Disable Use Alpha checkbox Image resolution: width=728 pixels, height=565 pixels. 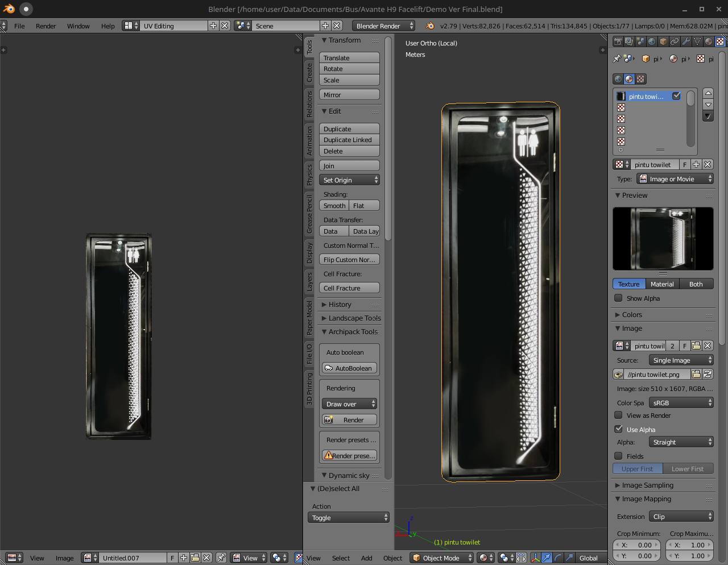tap(618, 429)
